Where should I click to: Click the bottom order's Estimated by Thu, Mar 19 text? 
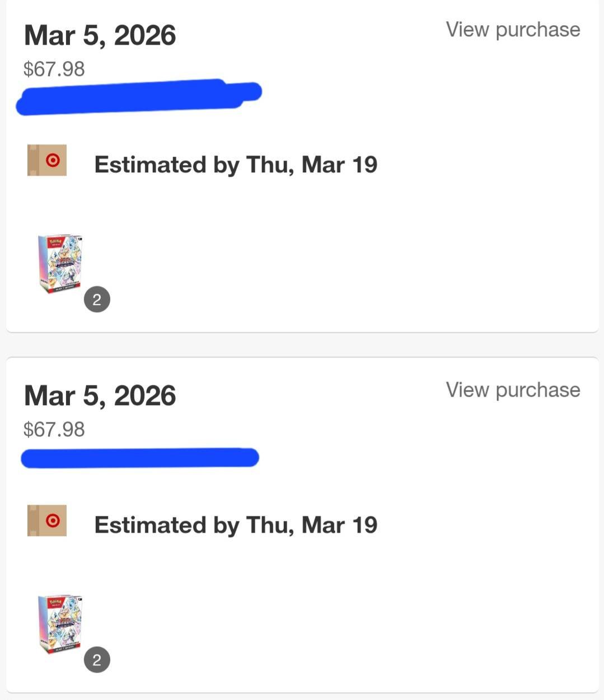click(x=236, y=525)
